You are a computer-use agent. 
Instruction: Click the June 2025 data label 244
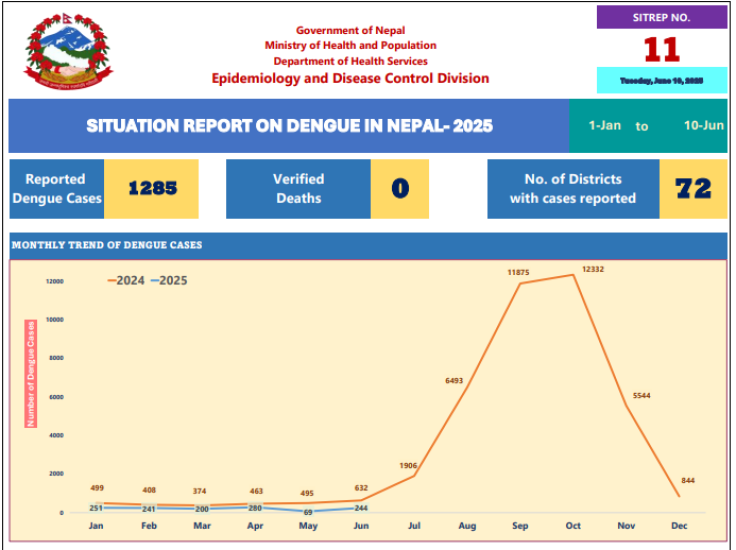(x=361, y=508)
